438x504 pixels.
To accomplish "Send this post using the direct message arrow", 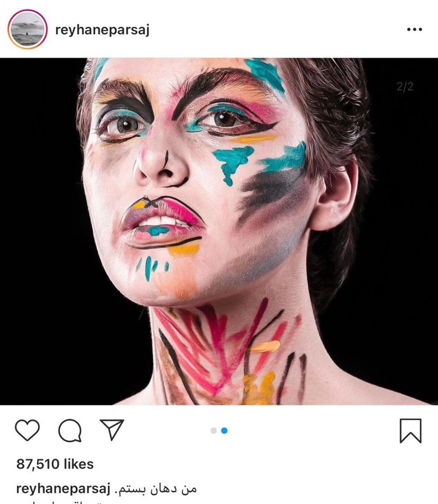I will (x=112, y=430).
